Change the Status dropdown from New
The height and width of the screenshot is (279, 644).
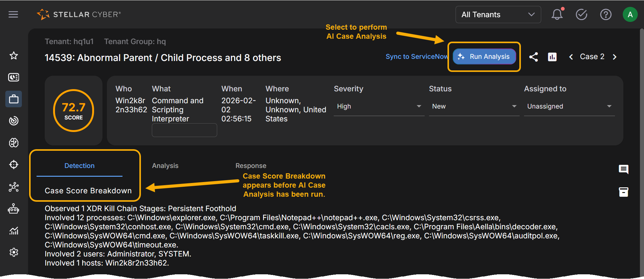474,107
